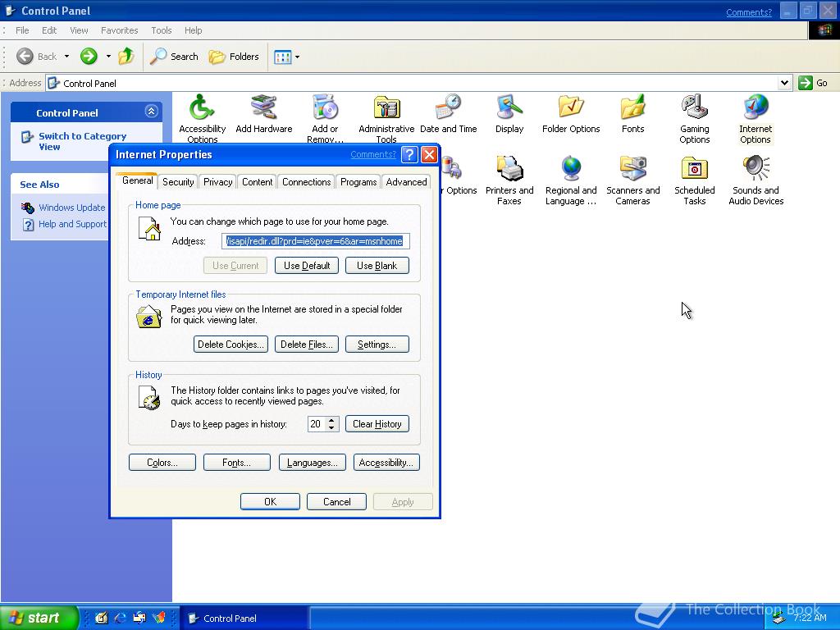This screenshot has width=840, height=630.
Task: Open the Views dropdown arrow
Action: [x=297, y=57]
